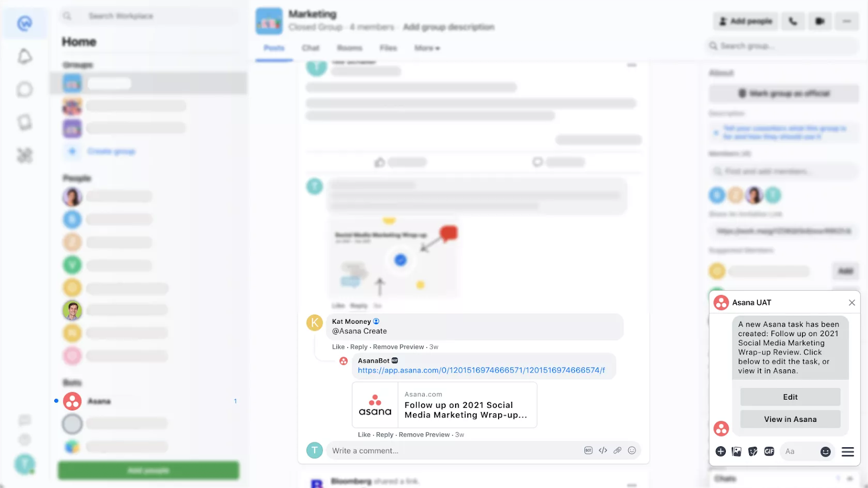Click the Marketing group title
Image resolution: width=868 pixels, height=488 pixels.
(x=312, y=14)
